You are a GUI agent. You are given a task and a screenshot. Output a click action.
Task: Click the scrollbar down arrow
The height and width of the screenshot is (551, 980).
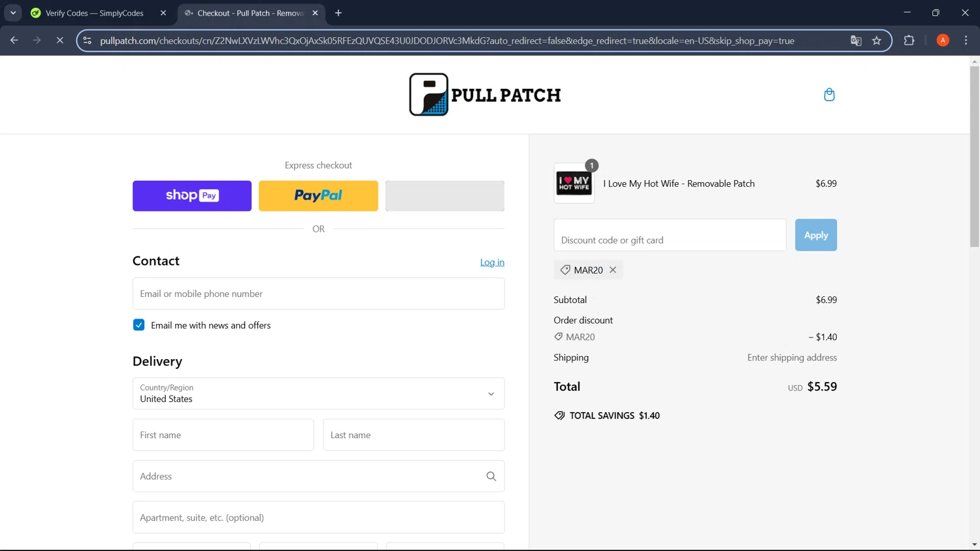[x=974, y=544]
